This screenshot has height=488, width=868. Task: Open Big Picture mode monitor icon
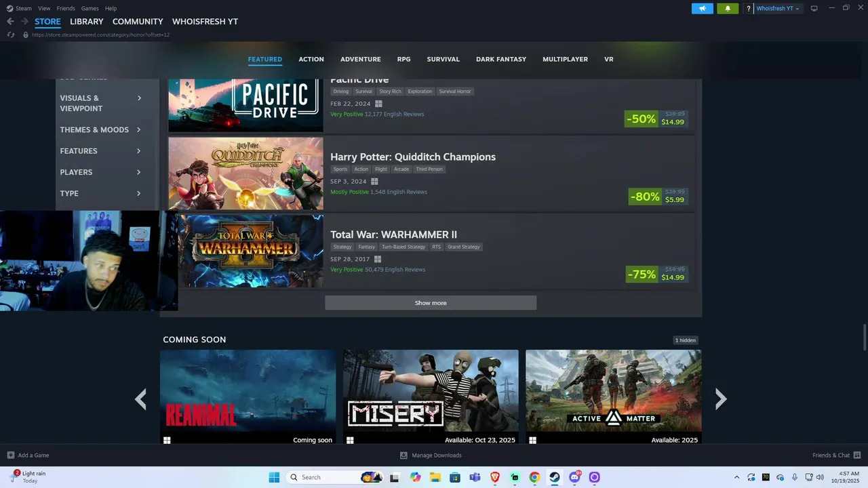tap(814, 8)
